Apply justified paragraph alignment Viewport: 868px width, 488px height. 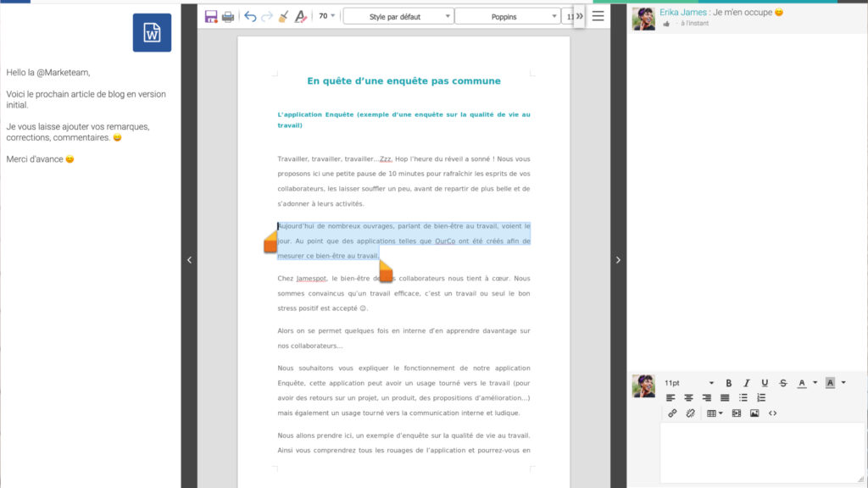725,397
